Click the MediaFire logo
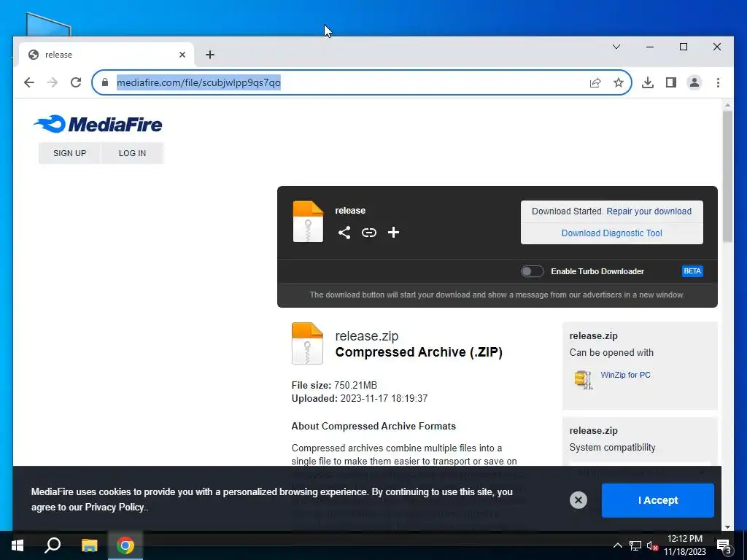The height and width of the screenshot is (560, 747). click(98, 124)
